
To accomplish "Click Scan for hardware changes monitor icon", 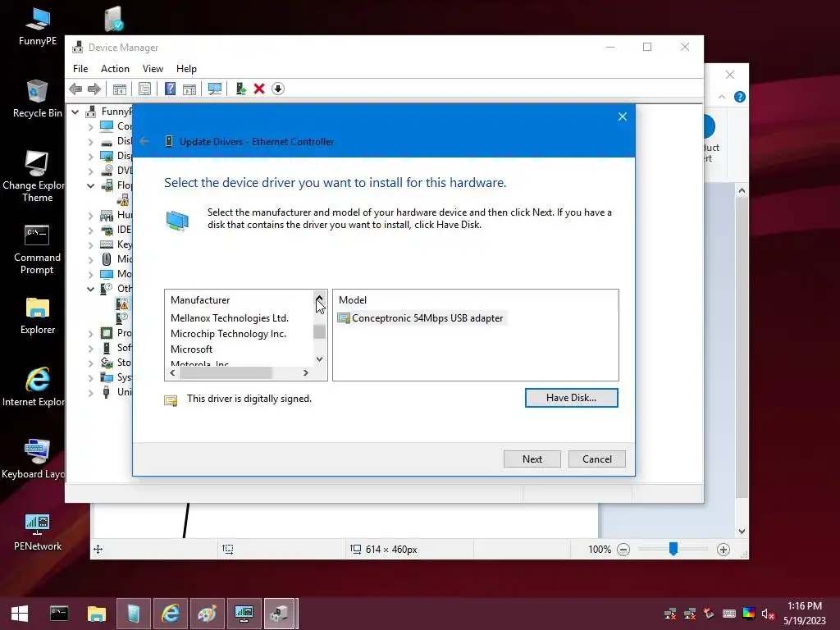I will coord(215,89).
